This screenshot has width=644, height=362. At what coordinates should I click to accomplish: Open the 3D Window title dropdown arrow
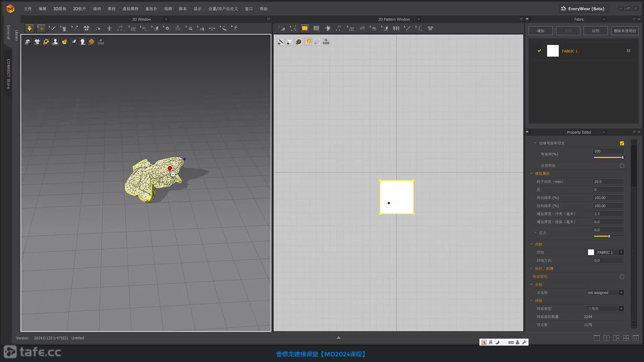[x=166, y=19]
